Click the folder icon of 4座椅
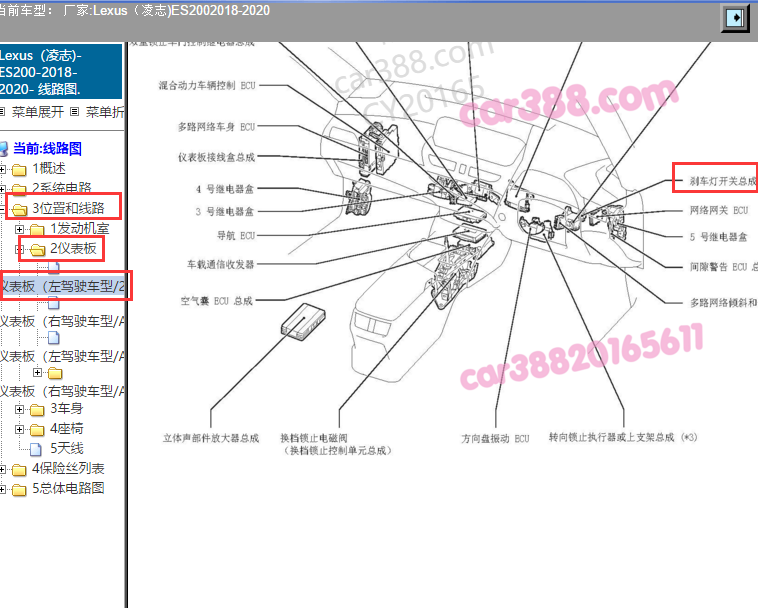The image size is (758, 608). click(x=37, y=430)
